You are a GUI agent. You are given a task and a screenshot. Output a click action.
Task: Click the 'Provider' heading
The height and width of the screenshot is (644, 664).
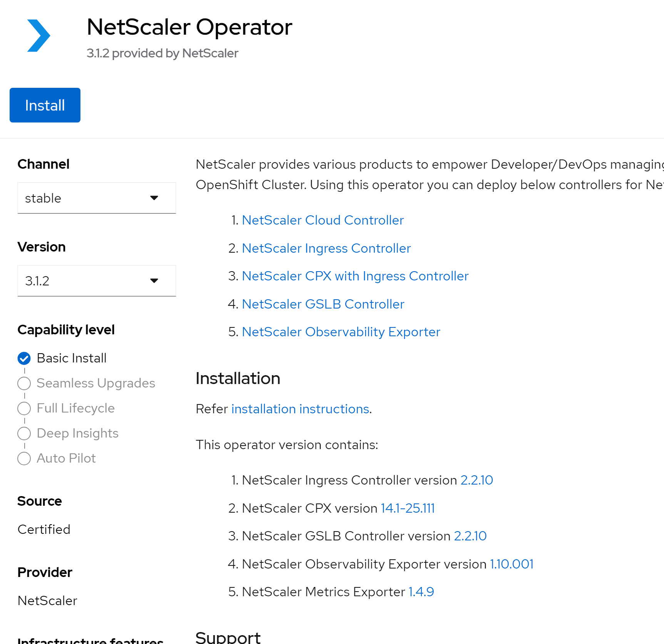pos(45,572)
